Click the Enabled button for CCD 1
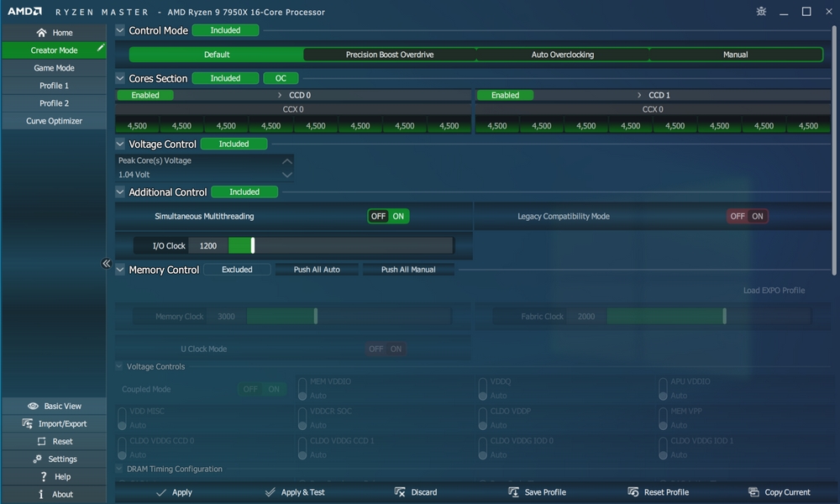Image resolution: width=840 pixels, height=504 pixels. [x=505, y=95]
